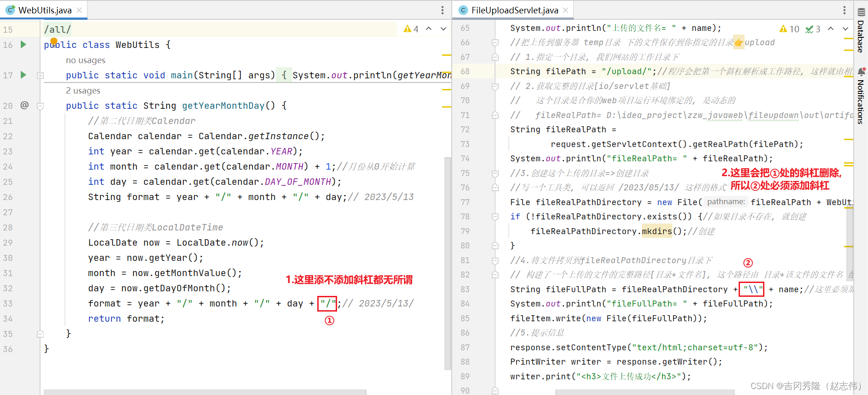Click 'Calendar.getInstance()' on line 22
The height and width of the screenshot is (395, 868).
click(x=262, y=136)
